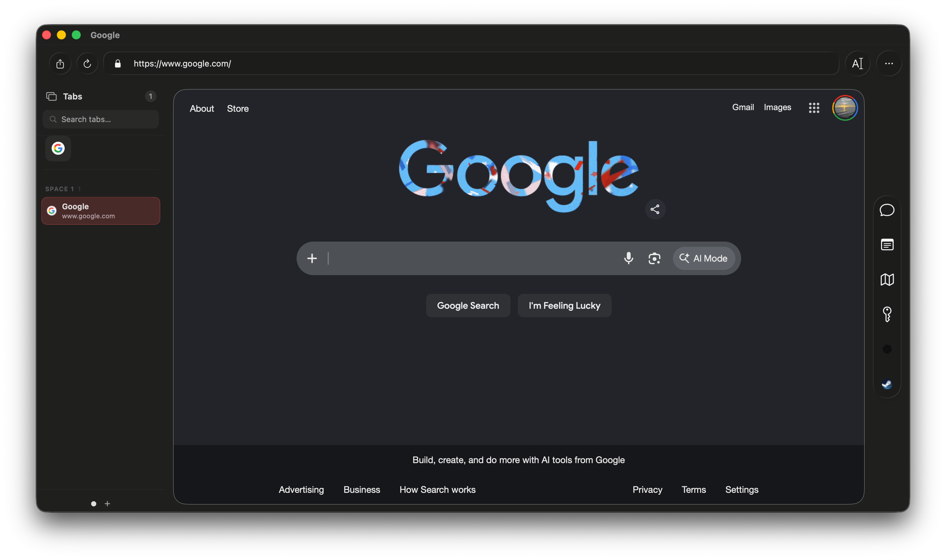
Task: Open the Privacy footer link
Action: click(x=647, y=489)
